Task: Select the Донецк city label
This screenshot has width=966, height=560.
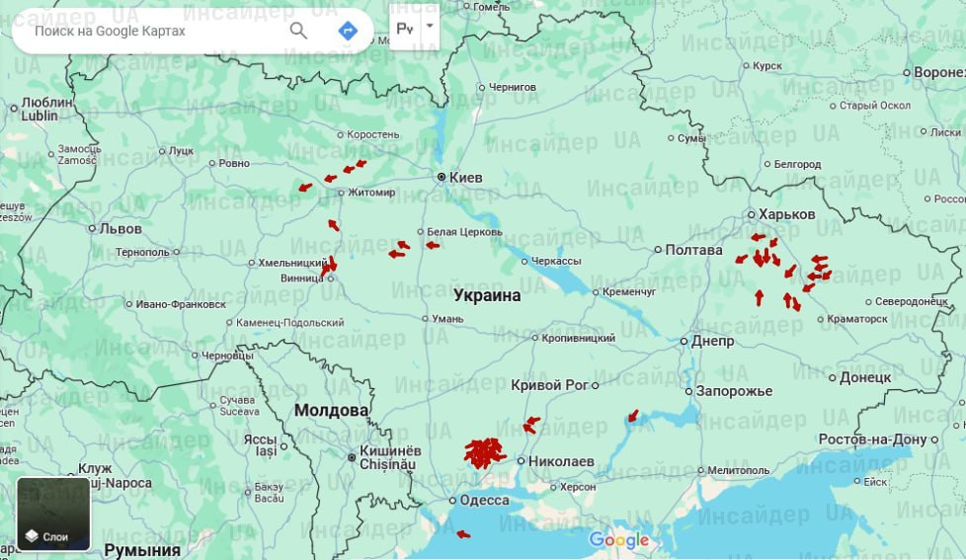Action: coord(865,377)
